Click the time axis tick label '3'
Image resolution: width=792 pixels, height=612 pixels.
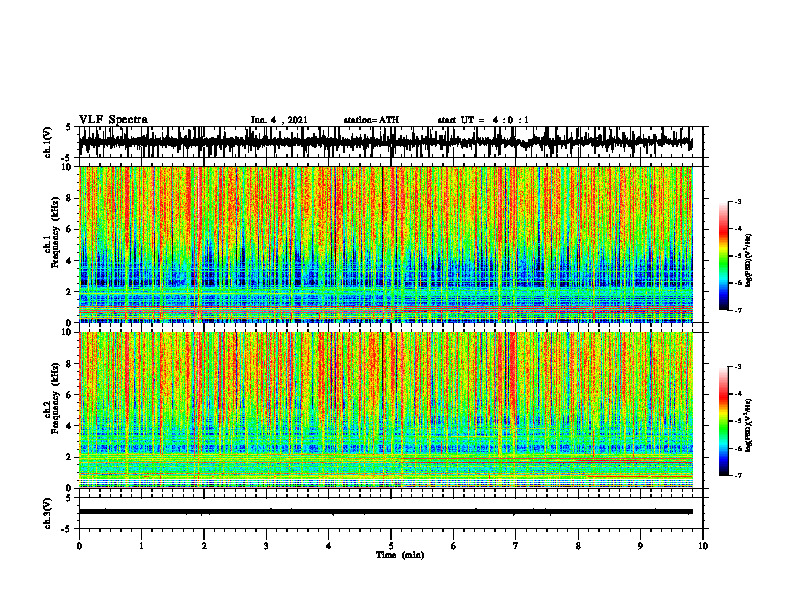pos(266,546)
